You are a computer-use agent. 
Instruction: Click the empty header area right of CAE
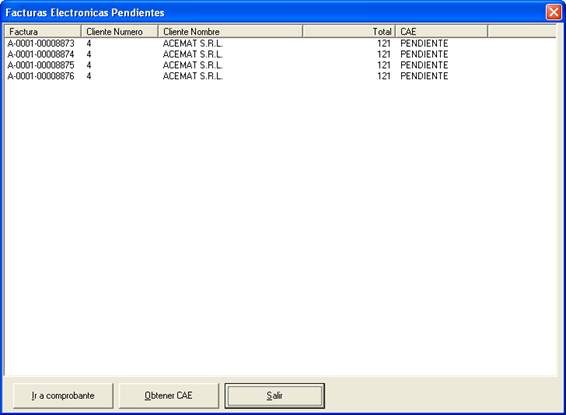click(x=522, y=32)
